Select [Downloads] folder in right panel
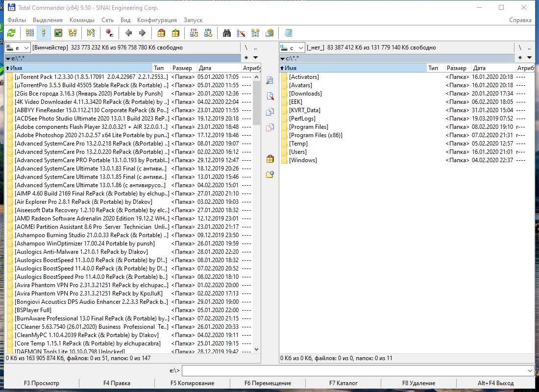 pyautogui.click(x=305, y=94)
